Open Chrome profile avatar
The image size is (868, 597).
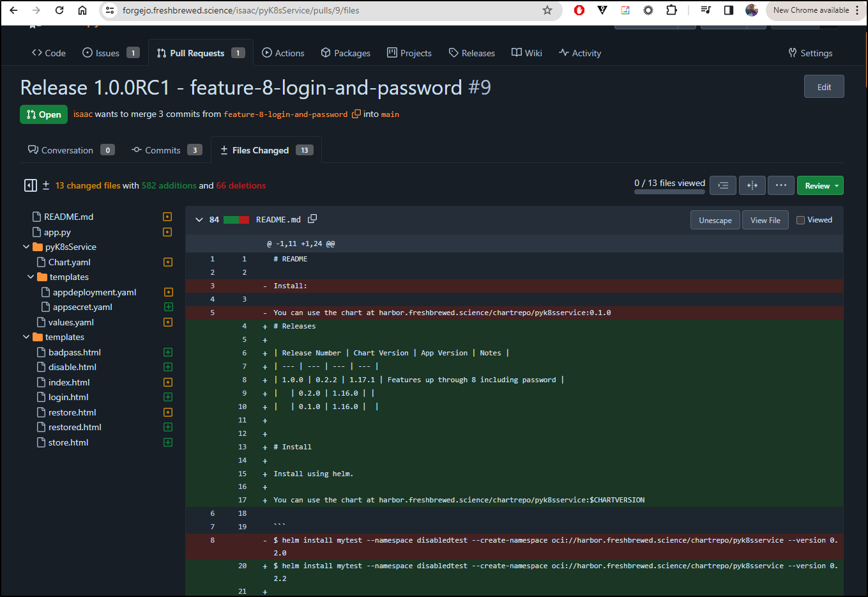coord(752,10)
